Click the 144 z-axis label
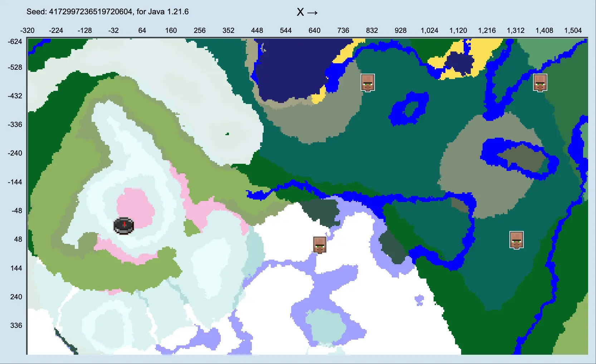This screenshot has height=364, width=596. click(16, 268)
